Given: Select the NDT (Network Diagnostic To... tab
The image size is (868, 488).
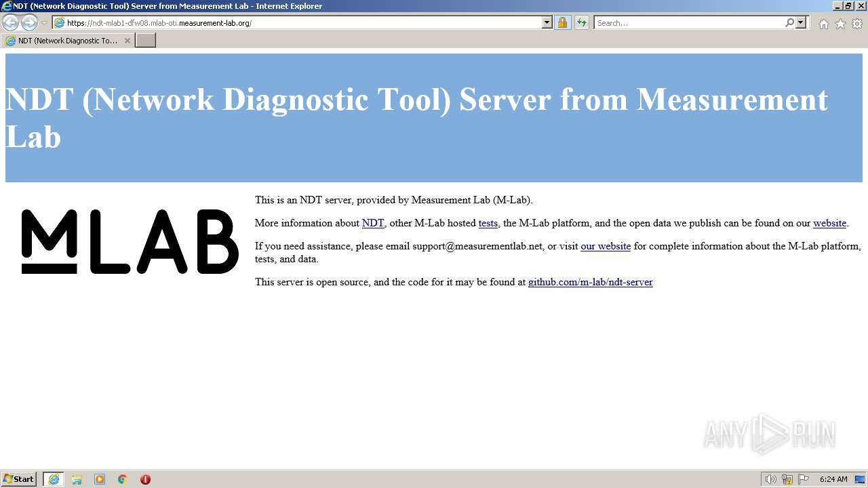Looking at the screenshot, I should [67, 41].
